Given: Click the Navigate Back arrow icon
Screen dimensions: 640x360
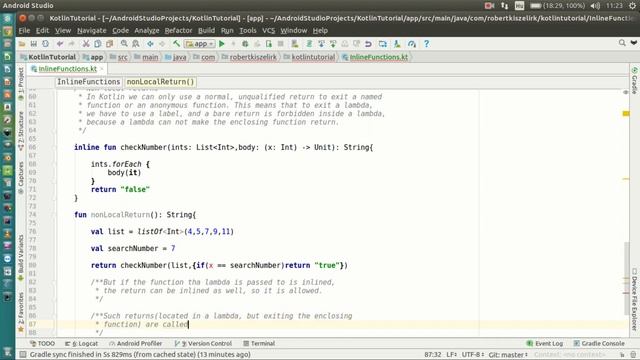Looking at the screenshot, I should [x=150, y=44].
